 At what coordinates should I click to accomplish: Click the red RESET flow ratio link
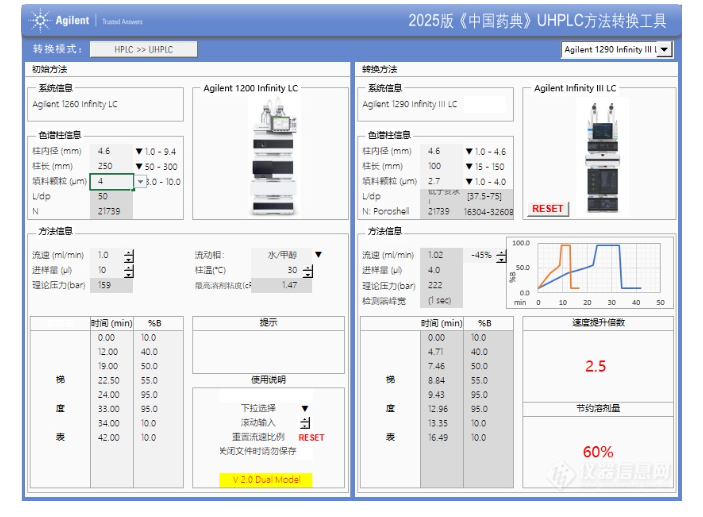(x=311, y=438)
